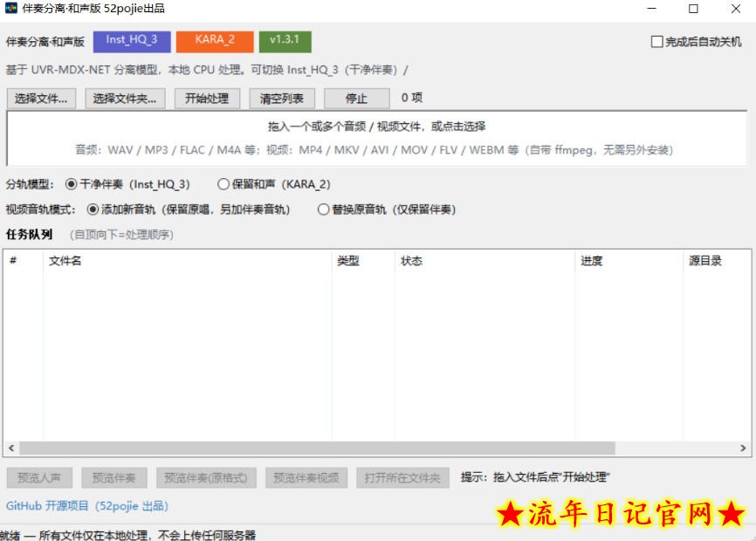Select 替换原音轨 audio track mode
The width and height of the screenshot is (756, 541).
[387, 209]
